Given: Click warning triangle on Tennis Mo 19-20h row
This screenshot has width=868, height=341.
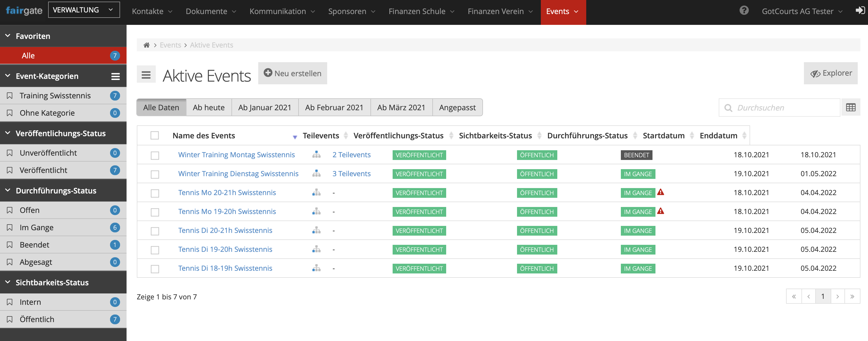Looking at the screenshot, I should coord(660,211).
